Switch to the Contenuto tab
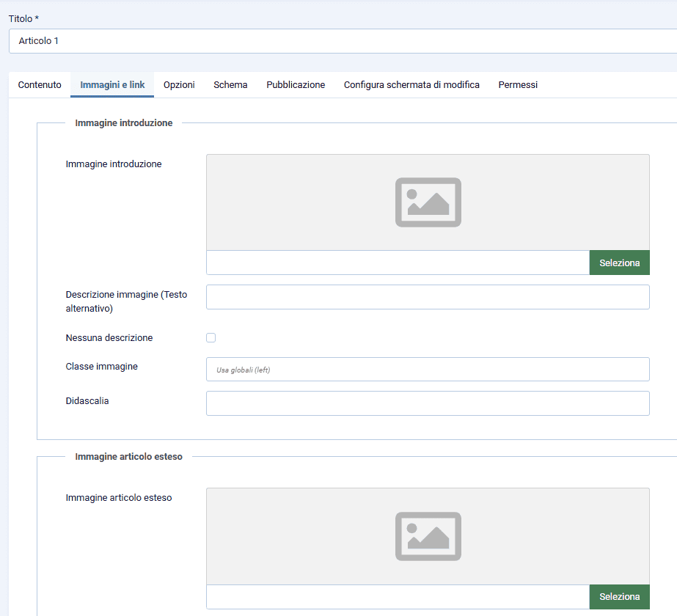This screenshot has height=616, width=677. coord(39,84)
